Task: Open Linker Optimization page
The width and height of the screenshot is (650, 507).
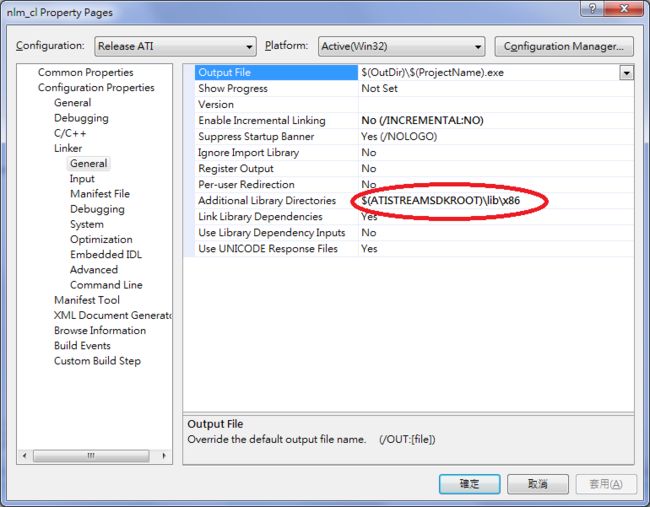Action: coord(101,239)
